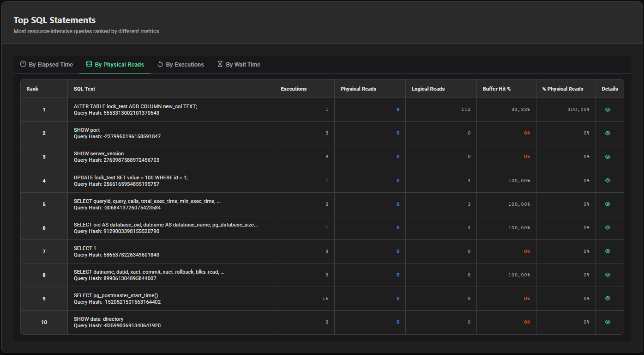Click SELECT pg_postmaster_start_time() text
644x355 pixels.
(x=116, y=295)
